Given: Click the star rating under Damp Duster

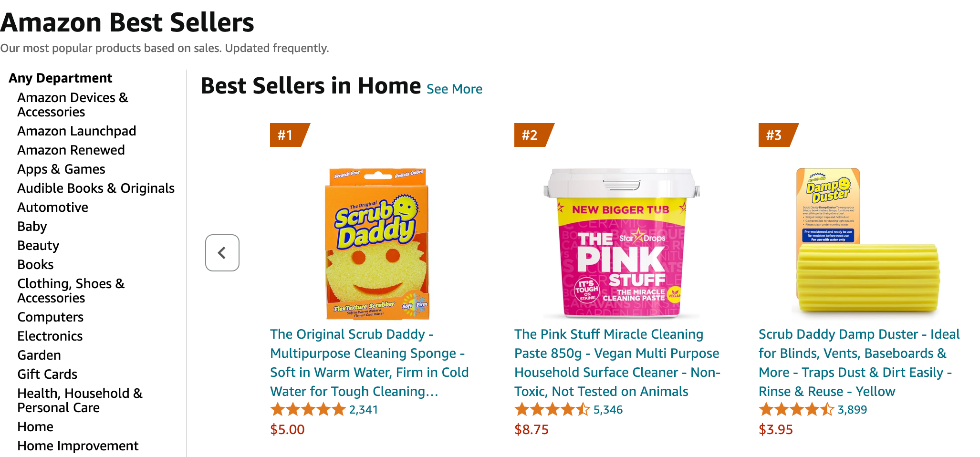Looking at the screenshot, I should [x=796, y=409].
